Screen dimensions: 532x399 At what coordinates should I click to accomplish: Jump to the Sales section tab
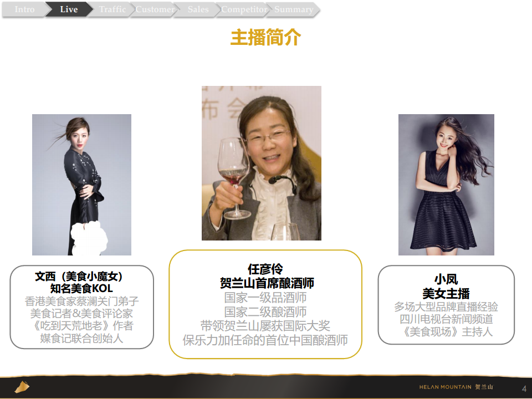coord(198,9)
